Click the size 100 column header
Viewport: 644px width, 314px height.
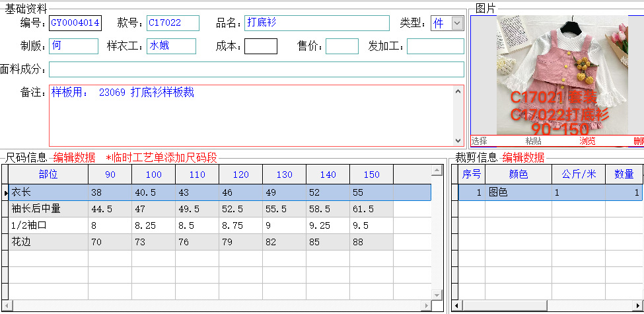(x=154, y=175)
